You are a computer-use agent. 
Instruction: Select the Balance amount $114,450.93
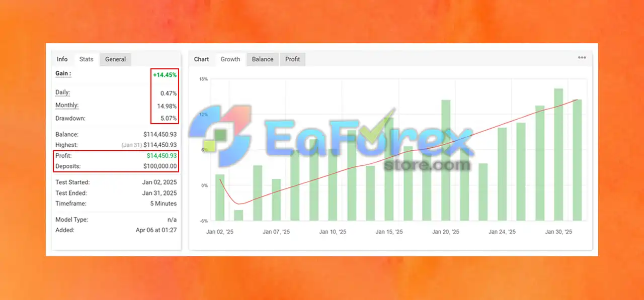pos(160,135)
